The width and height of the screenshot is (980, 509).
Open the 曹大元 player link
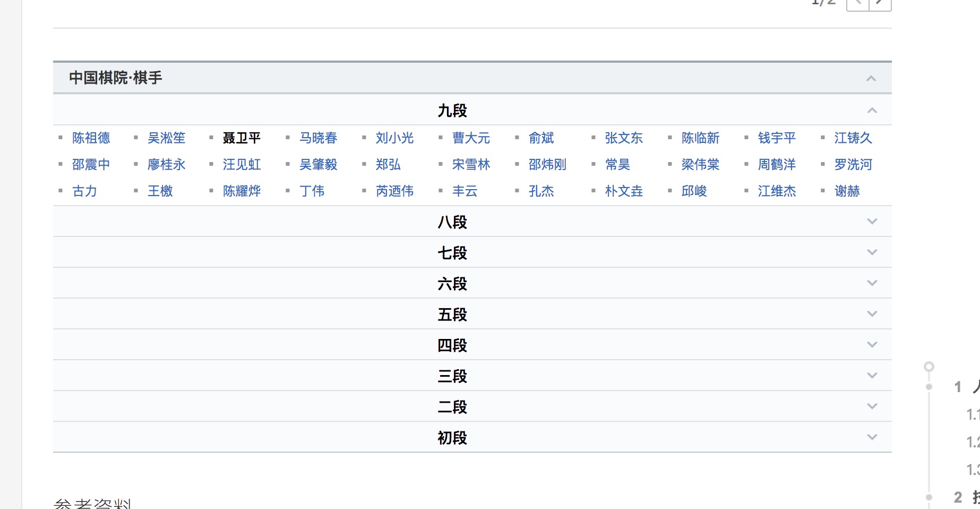[x=471, y=138]
